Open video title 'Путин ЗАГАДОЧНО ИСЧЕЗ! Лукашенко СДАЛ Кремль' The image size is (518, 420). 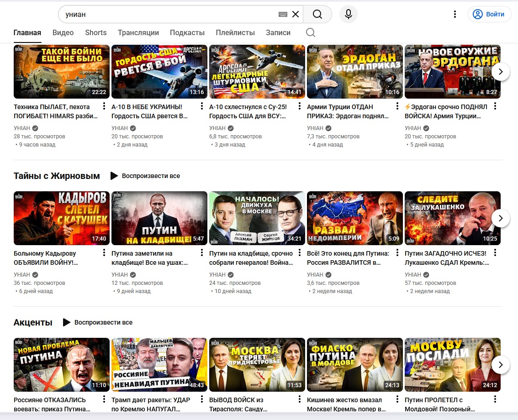coord(447,258)
